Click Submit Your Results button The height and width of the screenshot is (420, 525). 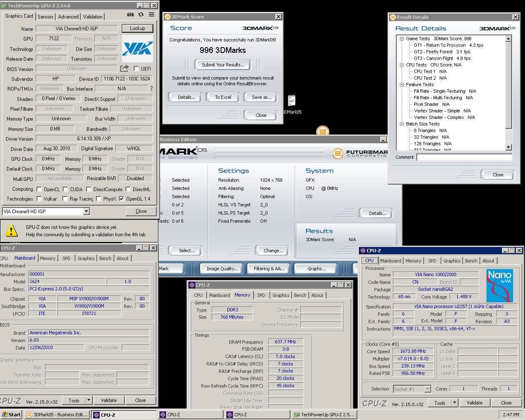[223, 65]
